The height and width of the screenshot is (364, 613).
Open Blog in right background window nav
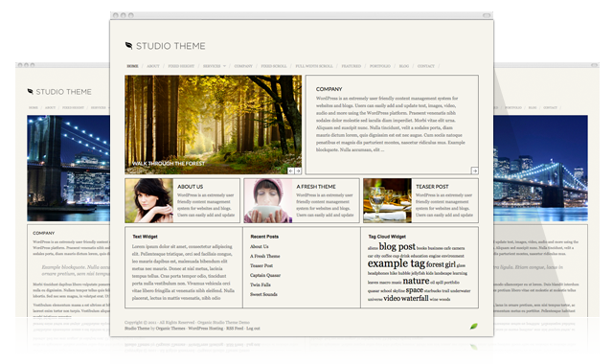point(533,107)
